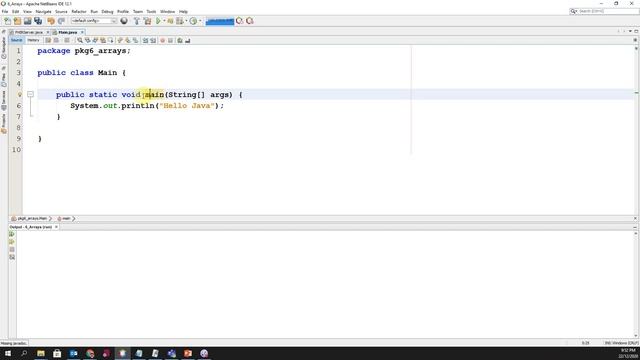Click the Shift Line Left icon
The image size is (640, 360).
pos(145,40)
